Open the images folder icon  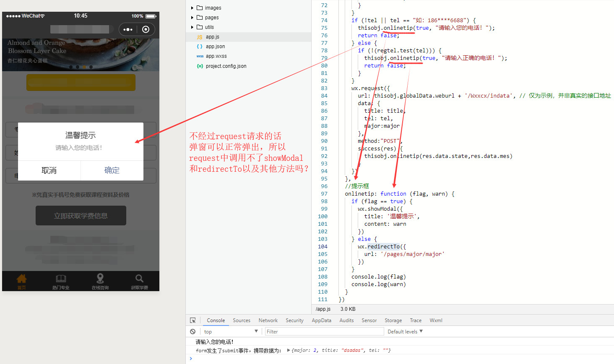point(200,8)
